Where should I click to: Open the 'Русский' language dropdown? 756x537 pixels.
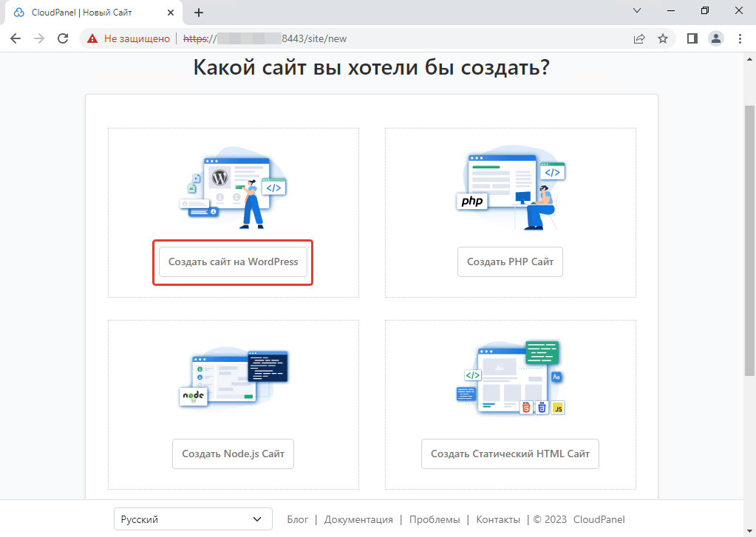[192, 519]
